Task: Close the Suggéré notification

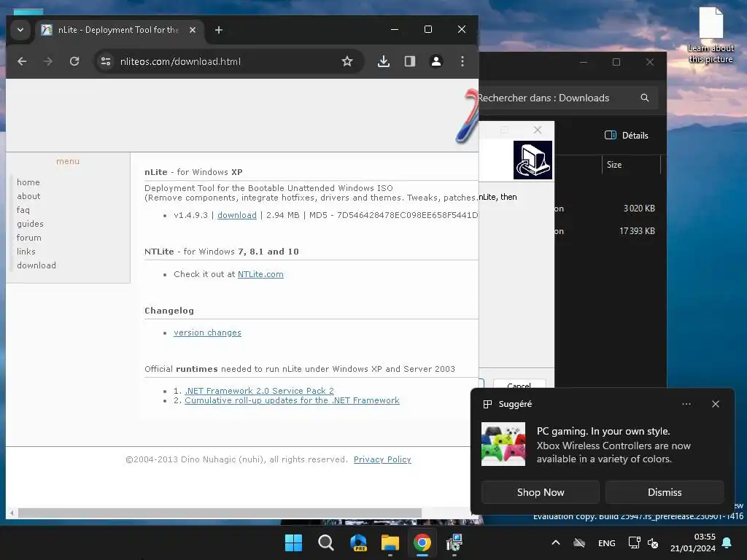Action: coord(716,404)
